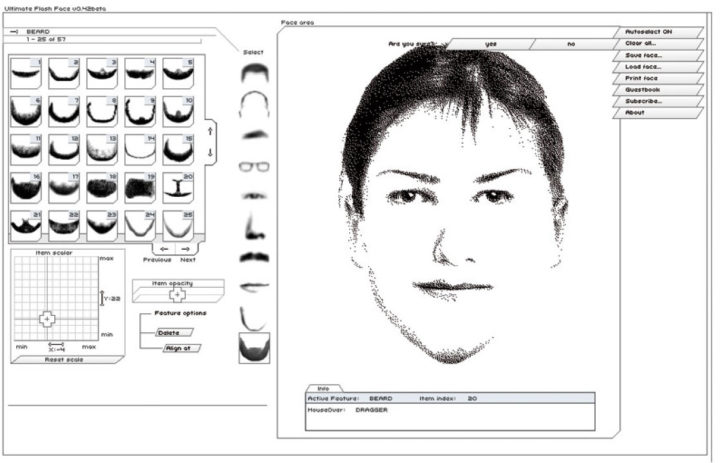The image size is (720, 463).
Task: Toggle Autoselect ON menu item
Action: pos(658,32)
